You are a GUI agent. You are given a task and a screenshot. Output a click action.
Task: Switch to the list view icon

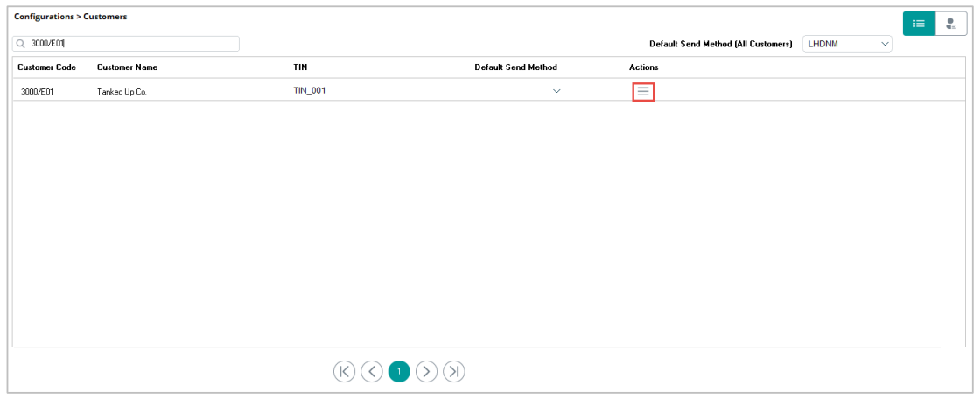pyautogui.click(x=919, y=24)
